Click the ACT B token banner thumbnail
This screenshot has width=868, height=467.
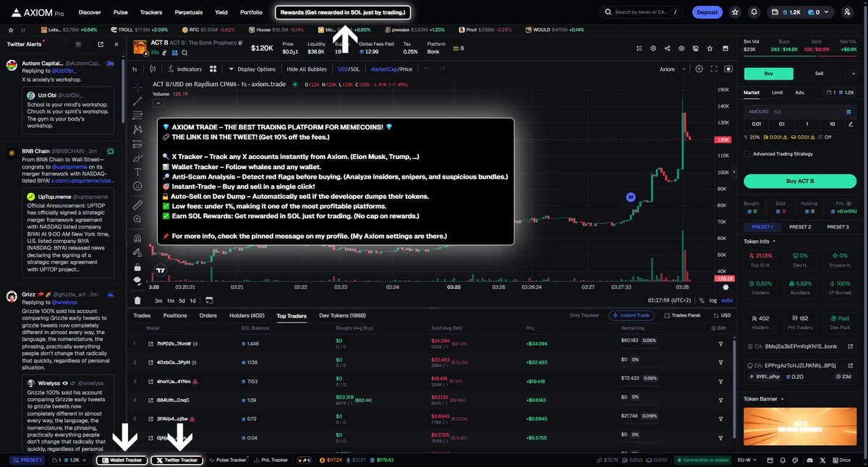tap(799, 427)
